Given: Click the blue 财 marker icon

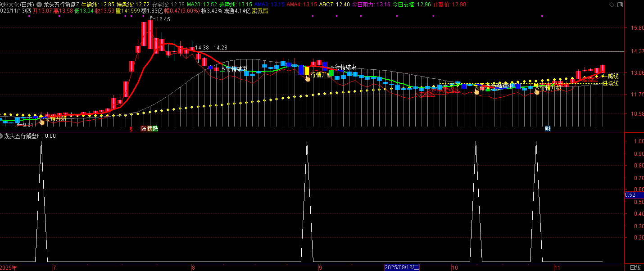Looking at the screenshot, I should (548, 129).
